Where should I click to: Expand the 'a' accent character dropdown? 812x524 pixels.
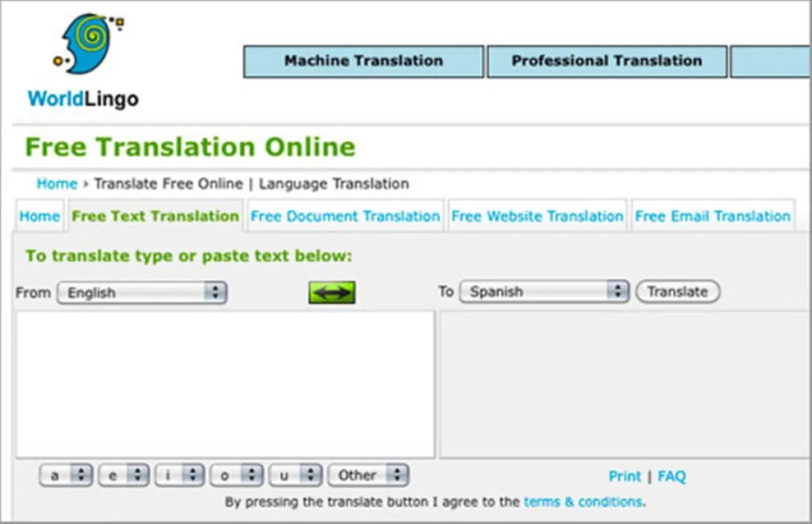tap(66, 475)
